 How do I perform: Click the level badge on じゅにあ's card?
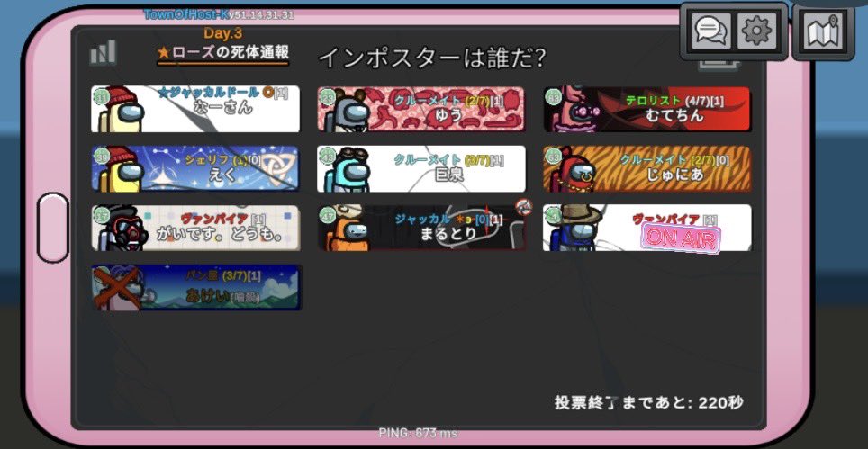(553, 157)
